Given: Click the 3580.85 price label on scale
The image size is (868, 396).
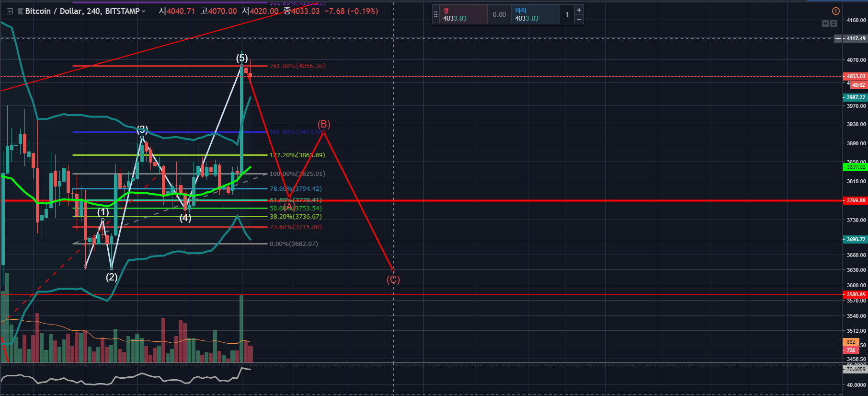Looking at the screenshot, I should (x=855, y=294).
